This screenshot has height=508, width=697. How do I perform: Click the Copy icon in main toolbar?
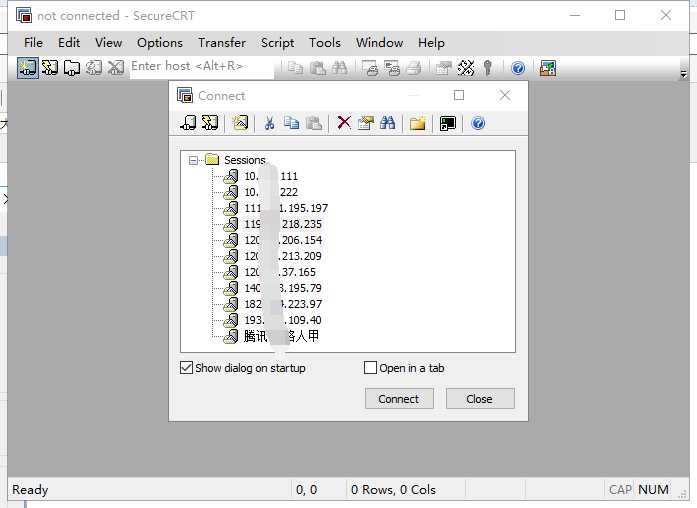296,68
